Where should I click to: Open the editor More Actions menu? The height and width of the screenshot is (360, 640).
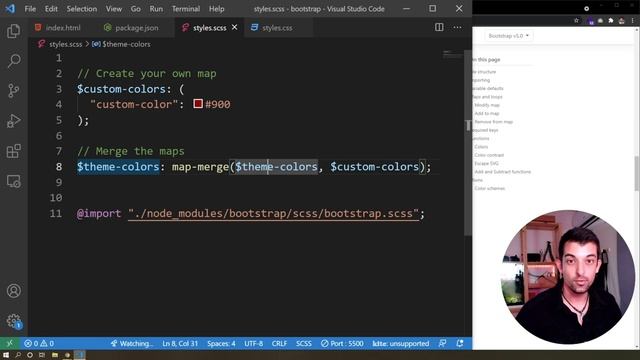[457, 27]
